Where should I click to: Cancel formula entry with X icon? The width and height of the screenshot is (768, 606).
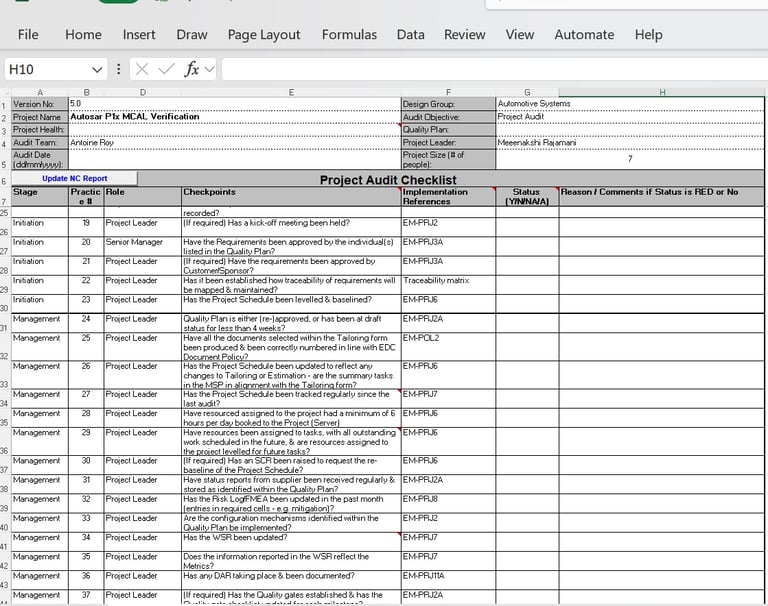(142, 69)
